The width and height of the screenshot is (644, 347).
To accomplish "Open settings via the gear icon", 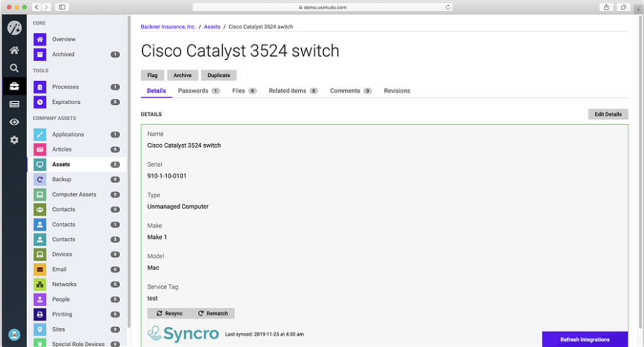I will (13, 140).
